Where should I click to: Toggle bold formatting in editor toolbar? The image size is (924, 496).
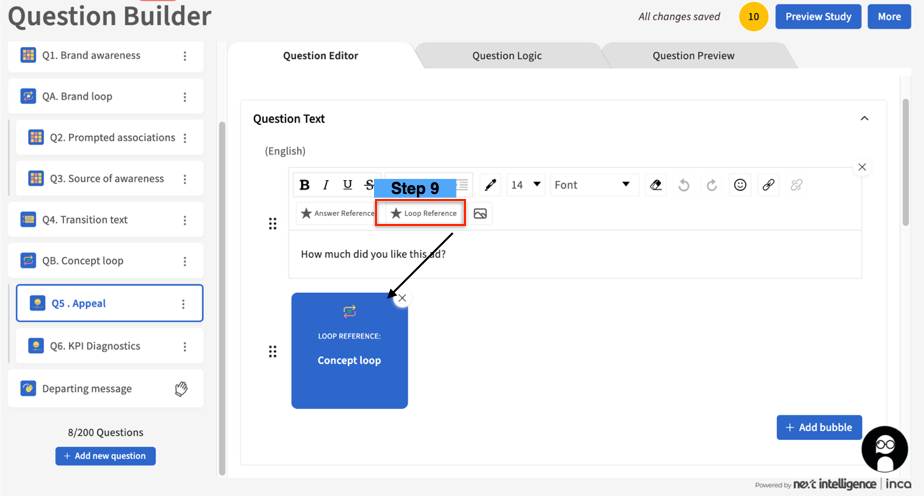click(x=305, y=185)
